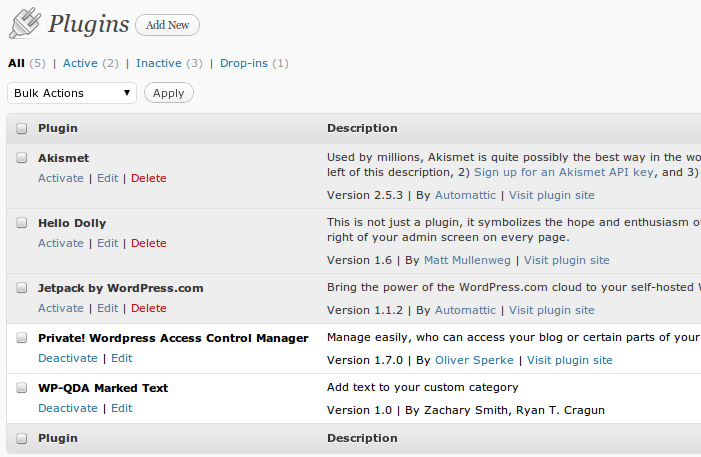Image resolution: width=701 pixels, height=457 pixels.
Task: Activate the Akismet plugin
Action: click(x=61, y=178)
